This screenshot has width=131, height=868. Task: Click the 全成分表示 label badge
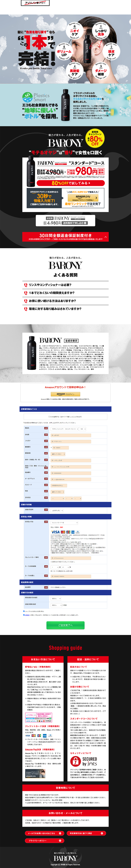72,341
